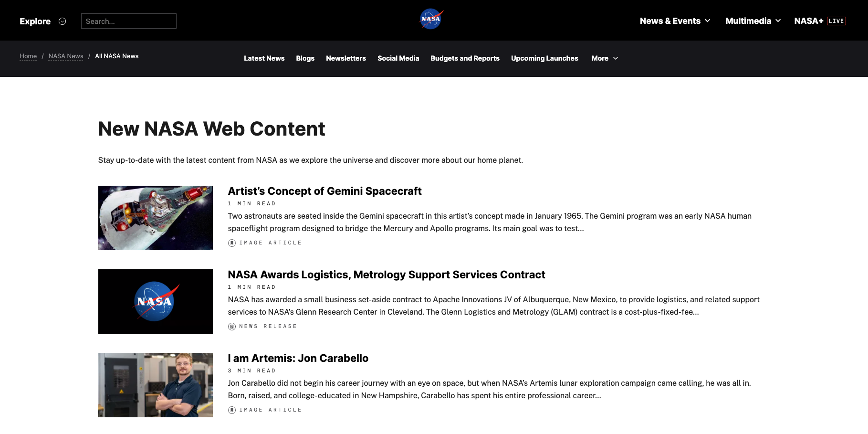Click inside the Search field
Viewport: 868px width, 434px height.
point(128,21)
